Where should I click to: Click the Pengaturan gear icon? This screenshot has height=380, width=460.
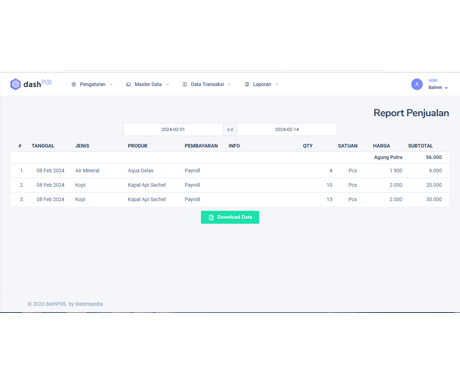74,84
